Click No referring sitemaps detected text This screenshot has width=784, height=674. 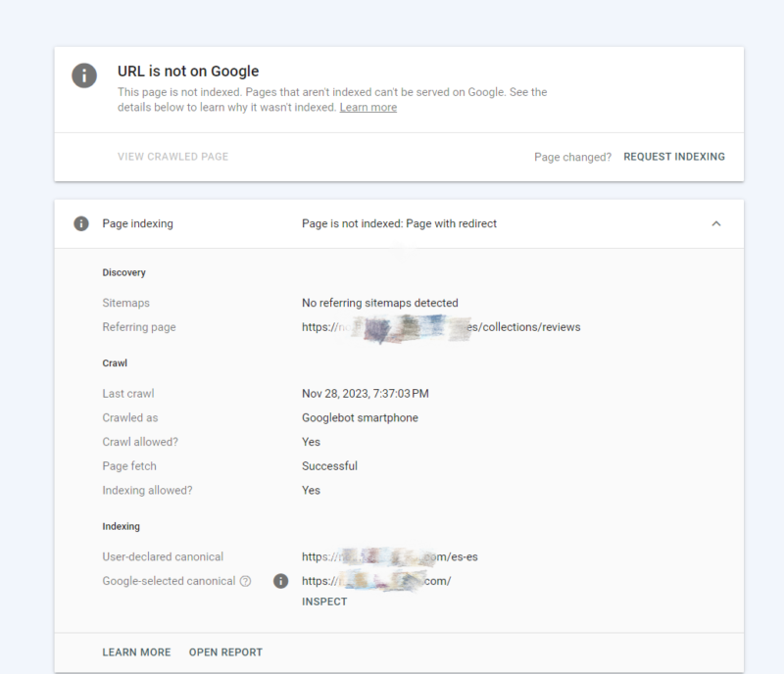point(379,304)
